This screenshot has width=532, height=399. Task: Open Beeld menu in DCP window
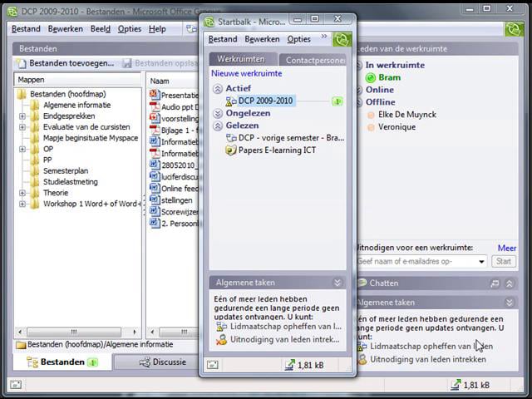pyautogui.click(x=101, y=29)
